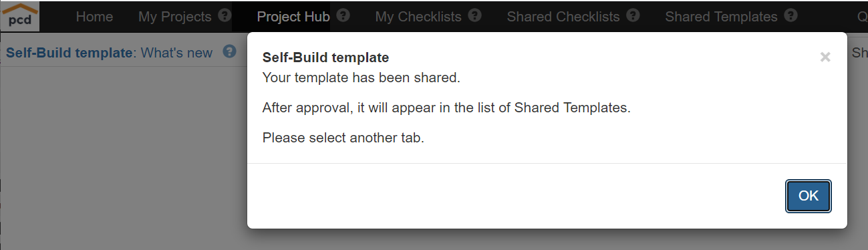Click help icon beside Shared Templates
This screenshot has height=250, width=868.
pyautogui.click(x=791, y=16)
